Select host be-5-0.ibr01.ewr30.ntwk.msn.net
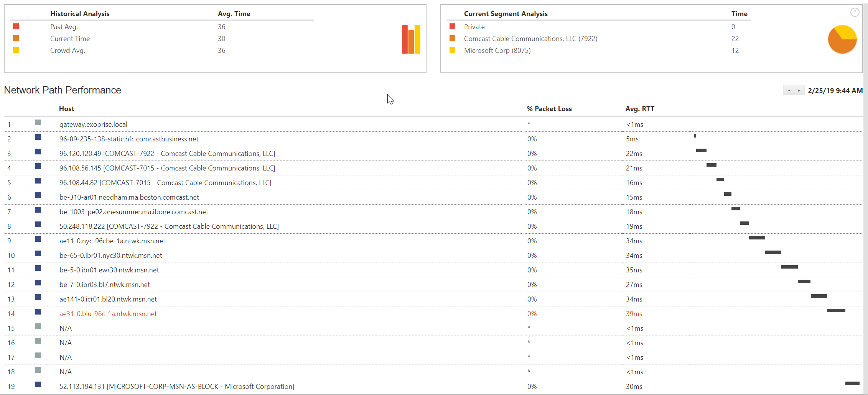 pyautogui.click(x=109, y=270)
